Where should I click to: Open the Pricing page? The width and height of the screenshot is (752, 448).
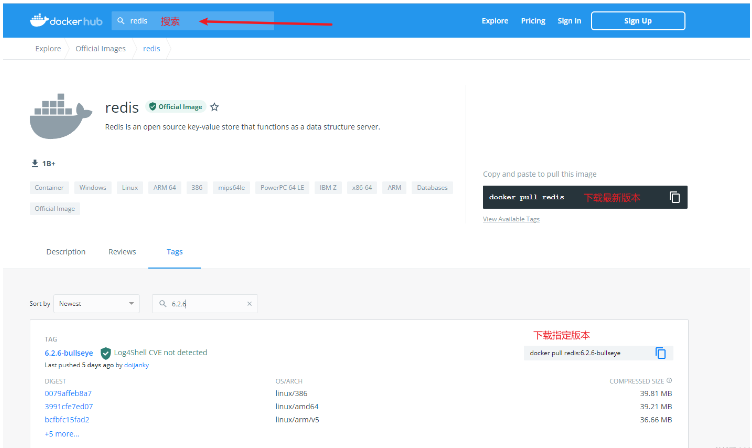coord(533,21)
